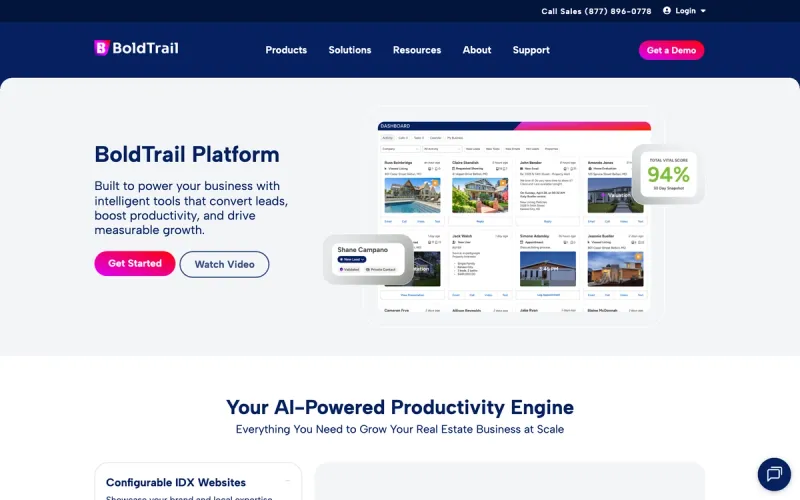Open the About menu
This screenshot has height=500, width=800.
(x=477, y=50)
